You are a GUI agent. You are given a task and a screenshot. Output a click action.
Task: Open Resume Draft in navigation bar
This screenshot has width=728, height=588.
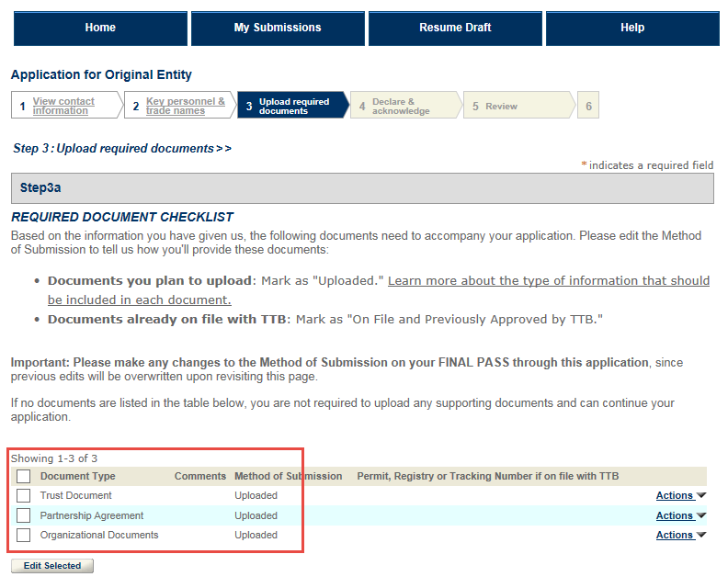[x=455, y=28]
